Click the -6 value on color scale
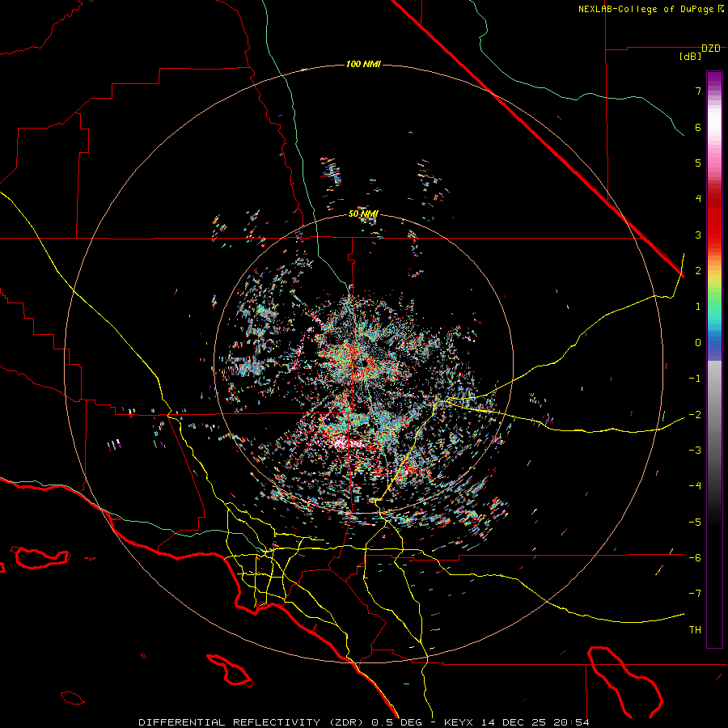The width and height of the screenshot is (728, 728). click(695, 558)
